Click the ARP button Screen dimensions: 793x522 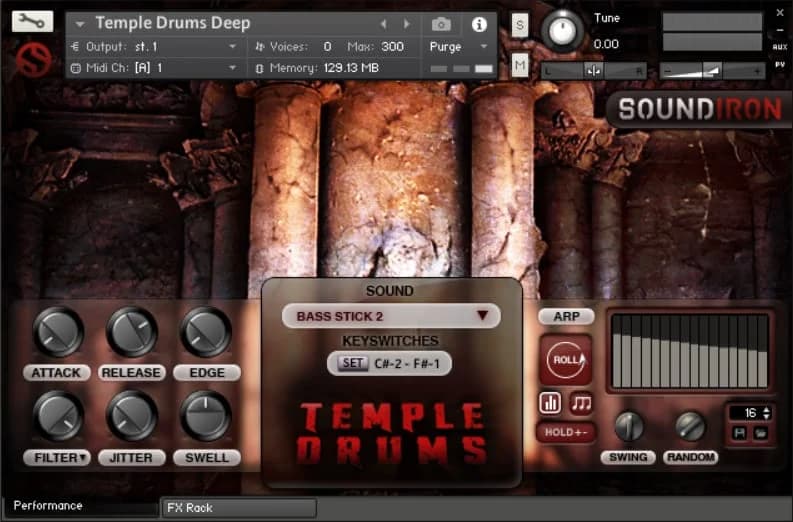pos(566,316)
